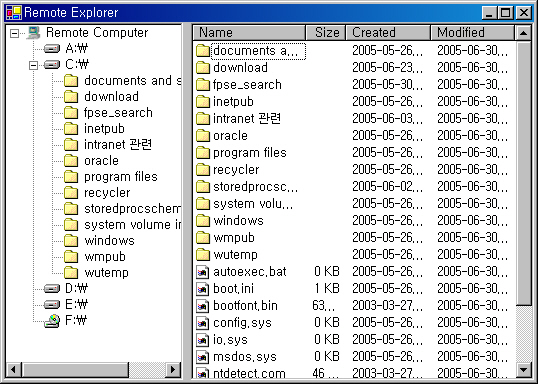Select 'intranet 관련' in the file list
The height and width of the screenshot is (384, 538).
coord(247,119)
